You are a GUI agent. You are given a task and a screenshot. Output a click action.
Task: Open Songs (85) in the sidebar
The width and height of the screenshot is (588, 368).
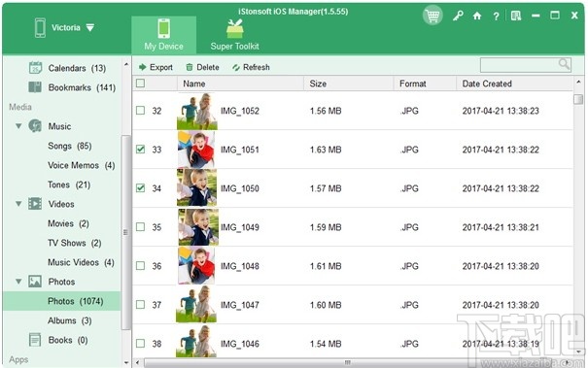[70, 146]
